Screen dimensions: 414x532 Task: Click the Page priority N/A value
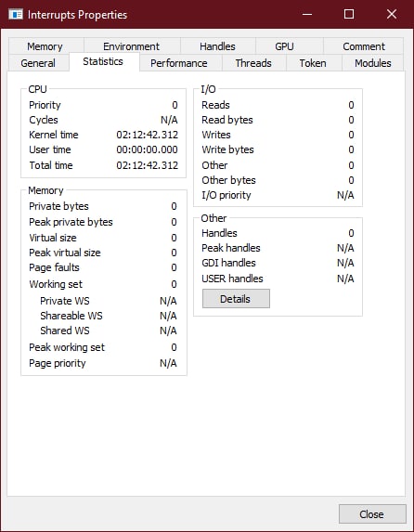pyautogui.click(x=168, y=363)
